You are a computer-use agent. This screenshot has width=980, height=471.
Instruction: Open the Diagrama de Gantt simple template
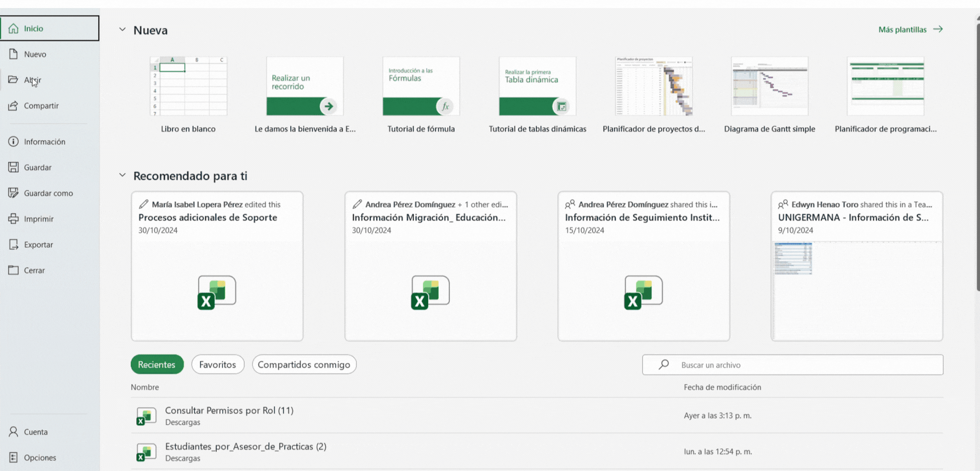(770, 96)
